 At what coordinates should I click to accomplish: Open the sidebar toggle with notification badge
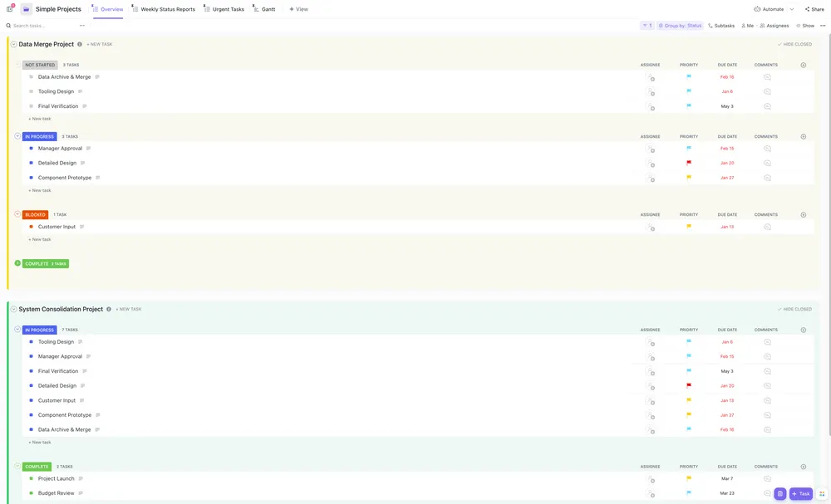tap(9, 8)
